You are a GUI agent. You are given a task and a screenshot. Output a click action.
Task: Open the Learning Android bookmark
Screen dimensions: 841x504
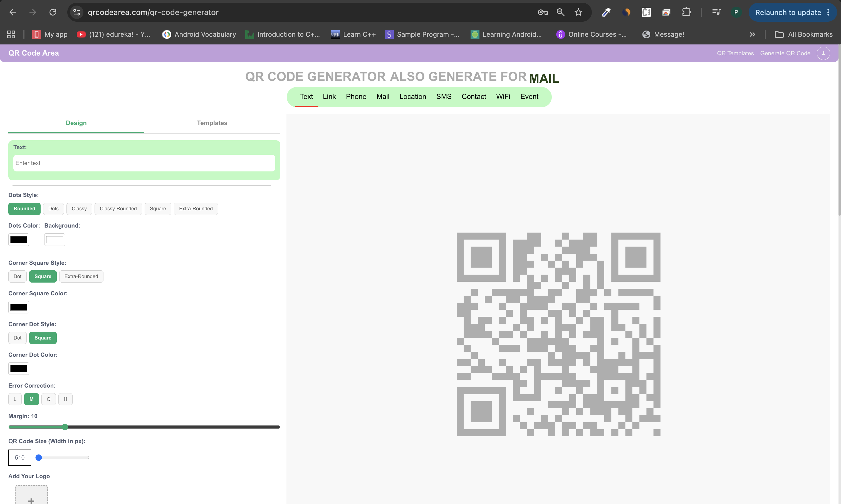point(506,34)
